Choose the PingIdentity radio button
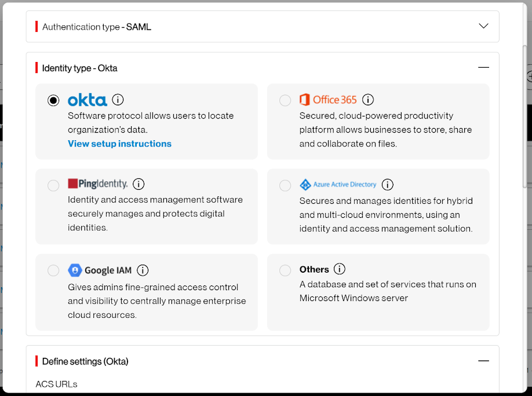 coord(53,185)
